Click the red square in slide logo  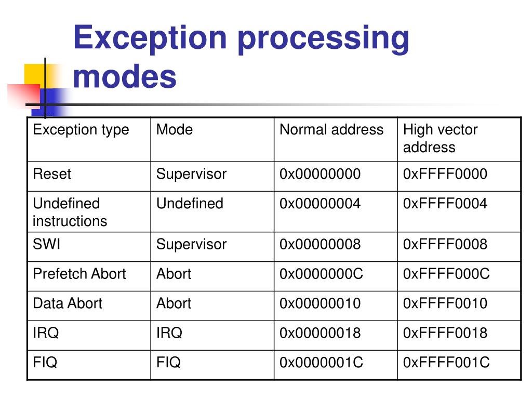24,96
